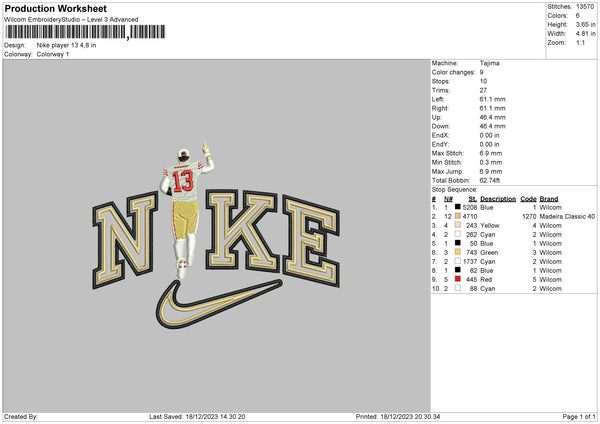
Task: Click the black swatch in stop row 5
Action: (x=458, y=243)
